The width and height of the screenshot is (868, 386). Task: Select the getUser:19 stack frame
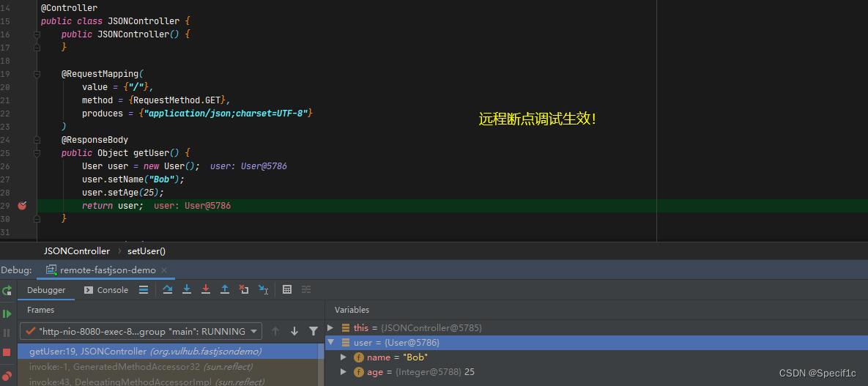click(x=168, y=351)
